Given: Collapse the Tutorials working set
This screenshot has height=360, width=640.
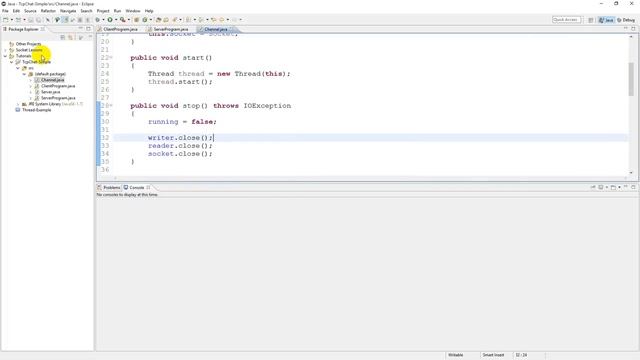Looking at the screenshot, I should click(5, 56).
